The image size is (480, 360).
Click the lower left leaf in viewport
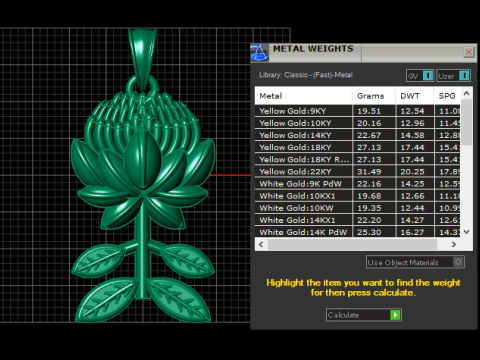(x=106, y=300)
